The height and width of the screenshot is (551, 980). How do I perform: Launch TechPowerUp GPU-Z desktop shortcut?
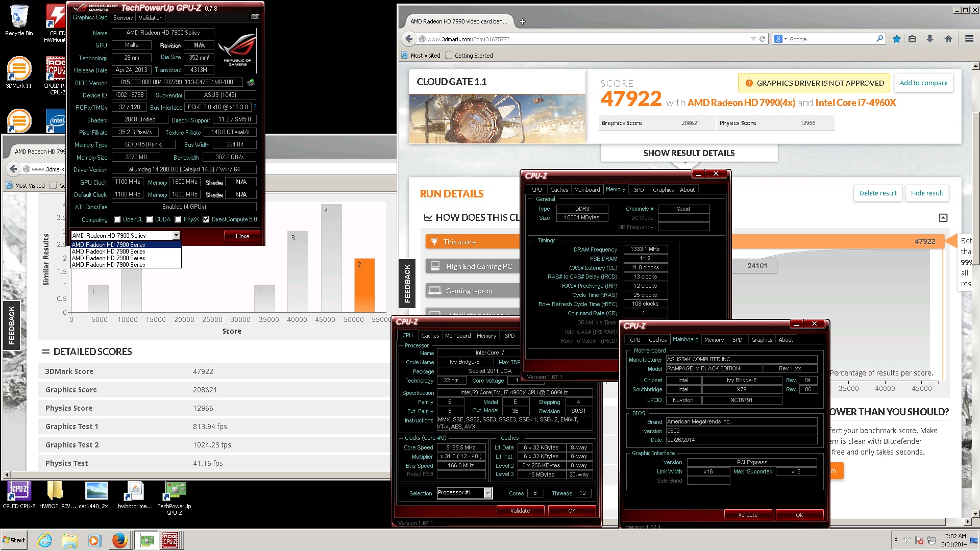click(x=174, y=498)
